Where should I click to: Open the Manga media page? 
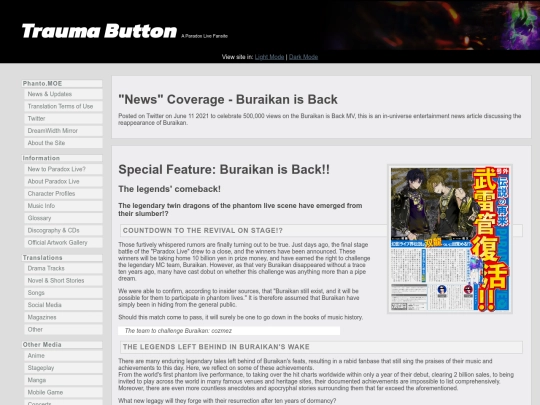click(x=63, y=380)
